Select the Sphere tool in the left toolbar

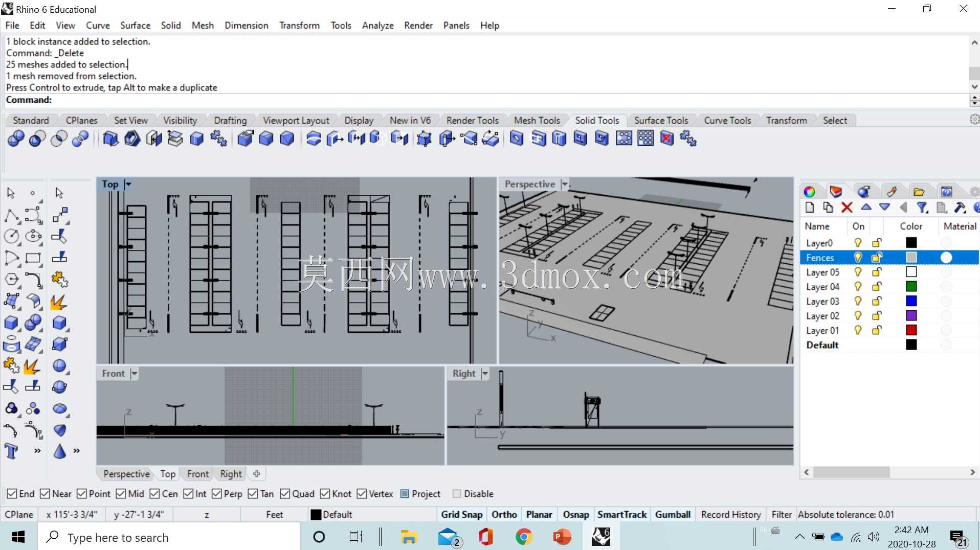pyautogui.click(x=60, y=366)
